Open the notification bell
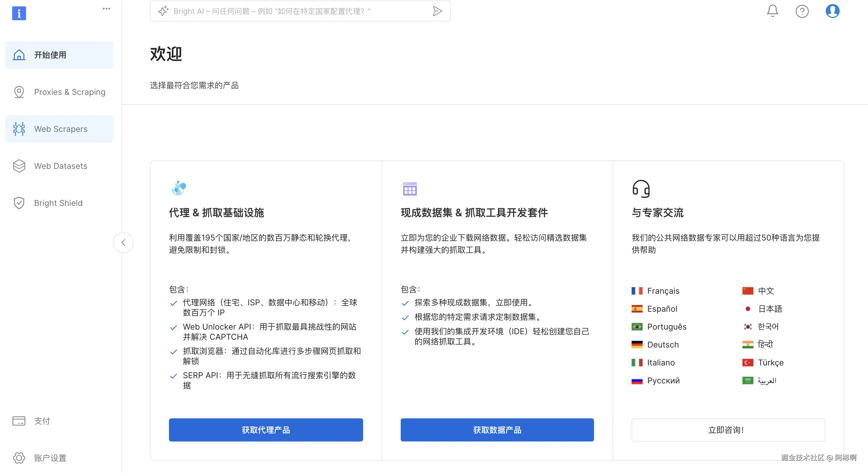The width and height of the screenshot is (868, 473). [x=772, y=11]
